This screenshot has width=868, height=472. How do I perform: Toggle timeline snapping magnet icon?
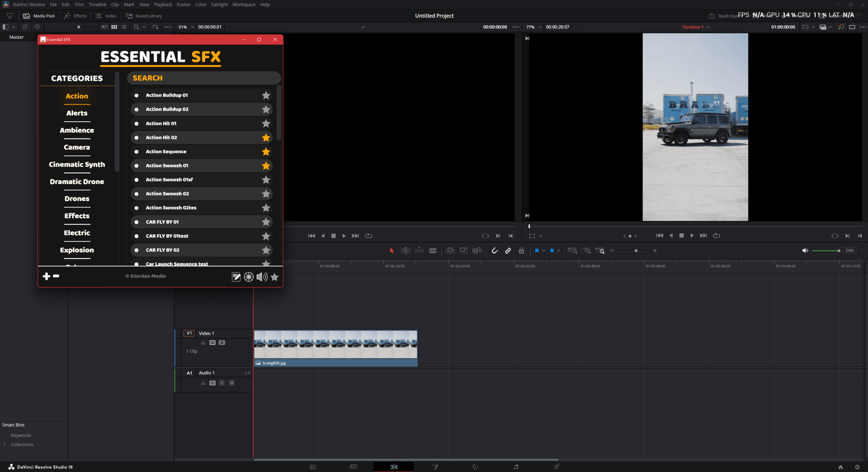pyautogui.click(x=495, y=251)
